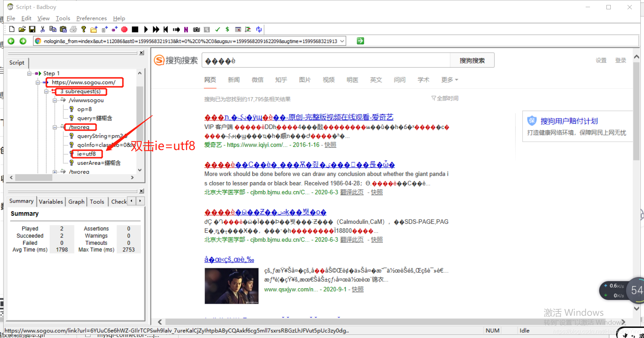This screenshot has height=338, width=644.
Task: Collapse the 3 subrequest(s) node
Action: point(46,91)
